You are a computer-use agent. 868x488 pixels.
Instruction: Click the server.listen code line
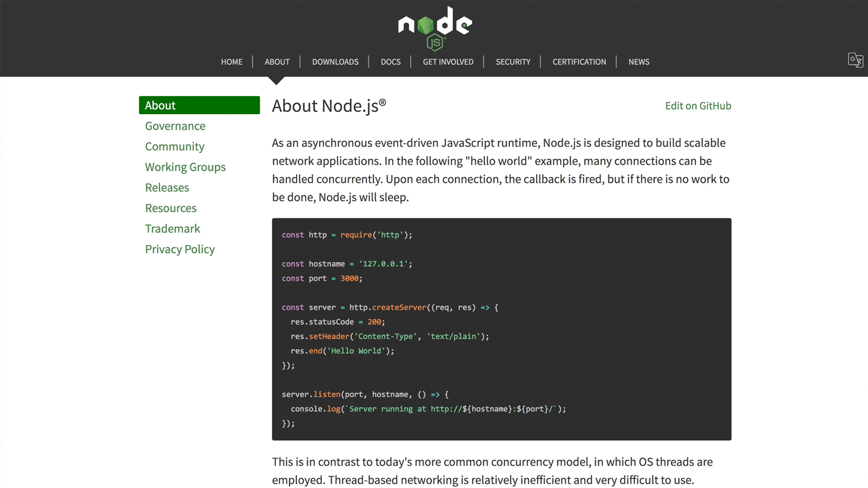click(365, 394)
